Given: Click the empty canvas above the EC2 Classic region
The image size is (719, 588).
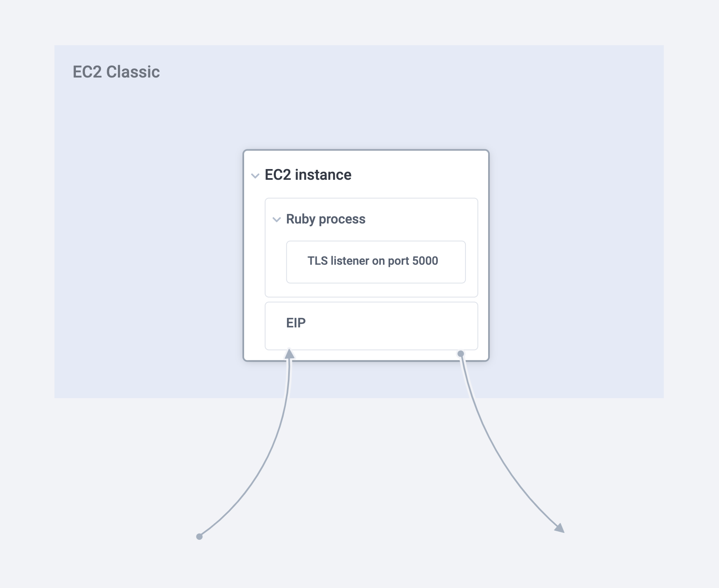Looking at the screenshot, I should [x=359, y=23].
